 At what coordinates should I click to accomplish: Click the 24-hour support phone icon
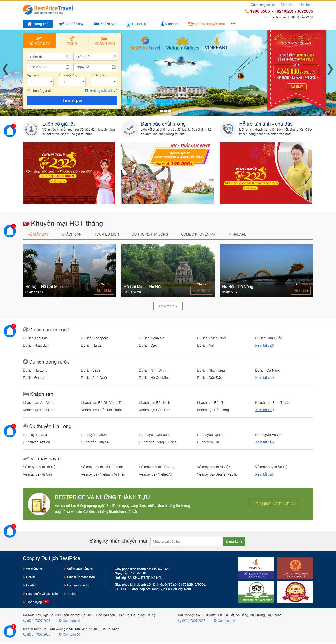(228, 129)
